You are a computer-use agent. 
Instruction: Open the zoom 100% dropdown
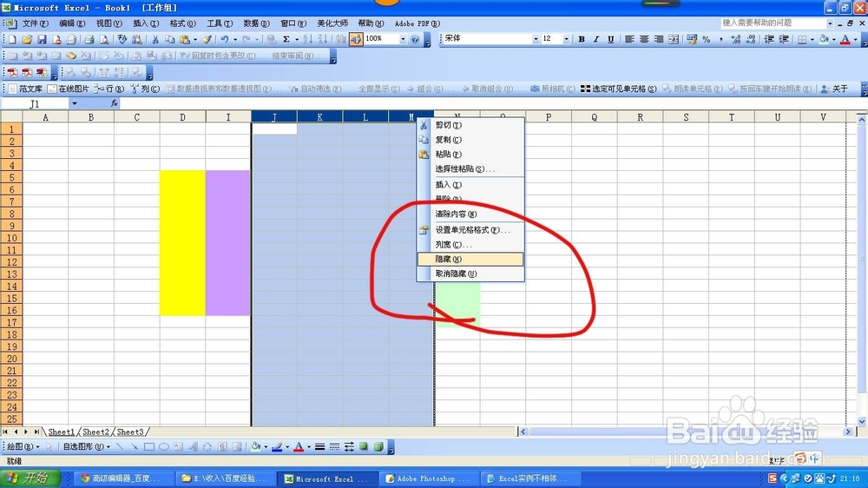point(403,39)
